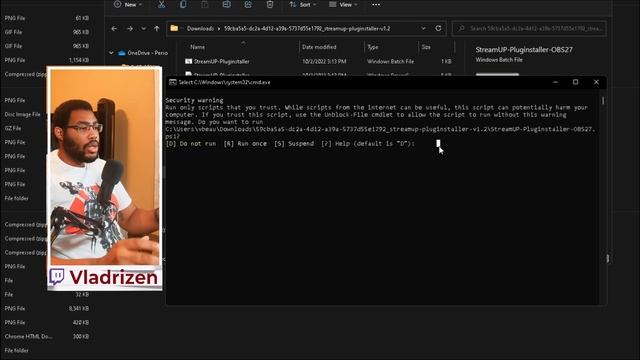Click the folder icon in address bar

click(x=174, y=28)
